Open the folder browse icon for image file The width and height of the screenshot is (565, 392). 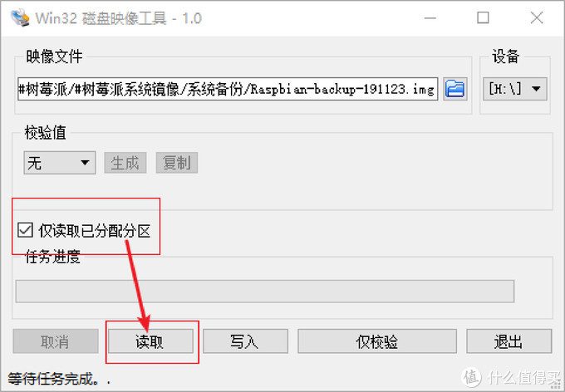pos(455,89)
